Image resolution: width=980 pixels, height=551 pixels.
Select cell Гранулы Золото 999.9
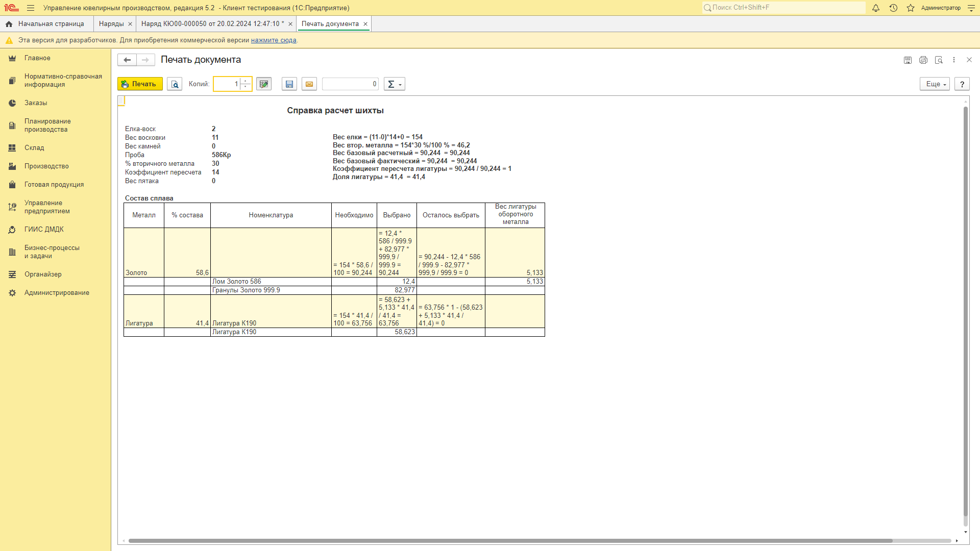271,290
